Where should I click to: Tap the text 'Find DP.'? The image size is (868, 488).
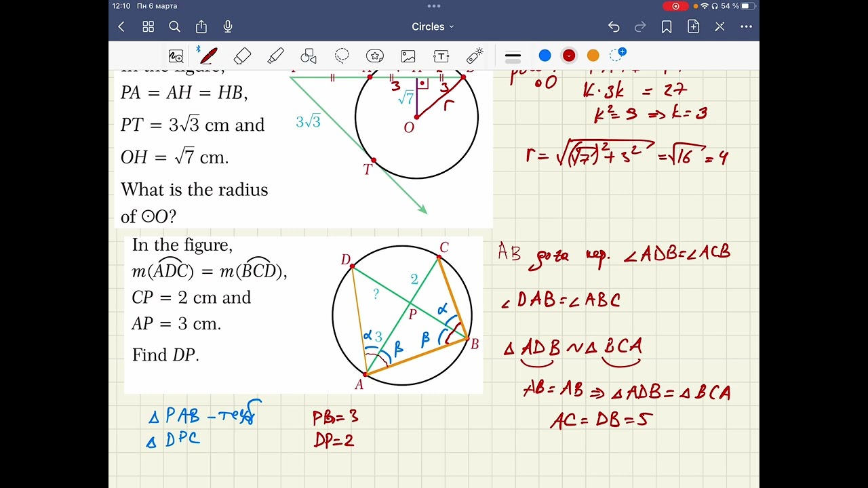(x=165, y=354)
